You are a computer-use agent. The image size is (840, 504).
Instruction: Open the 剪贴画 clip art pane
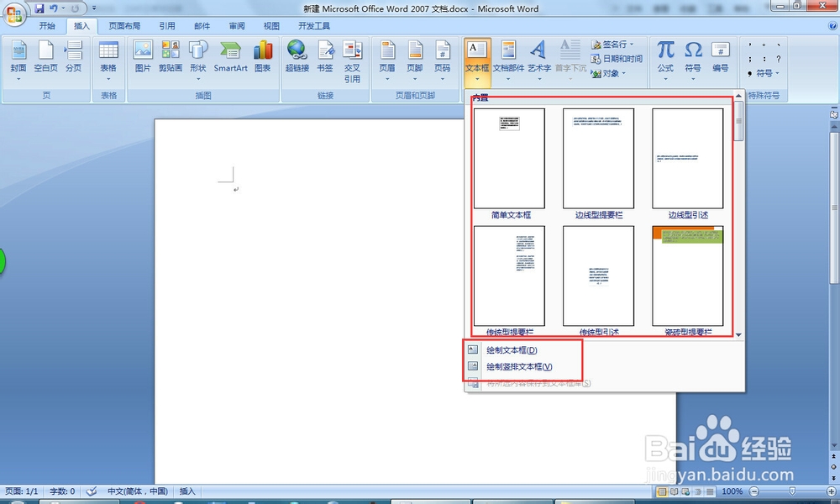click(171, 56)
